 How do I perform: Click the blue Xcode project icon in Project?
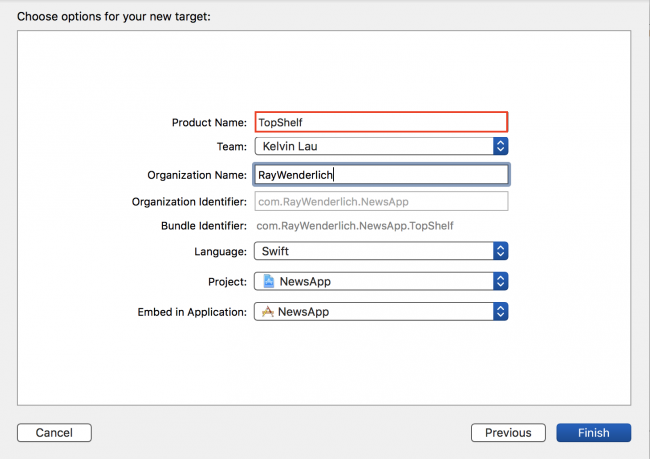pyautogui.click(x=267, y=282)
